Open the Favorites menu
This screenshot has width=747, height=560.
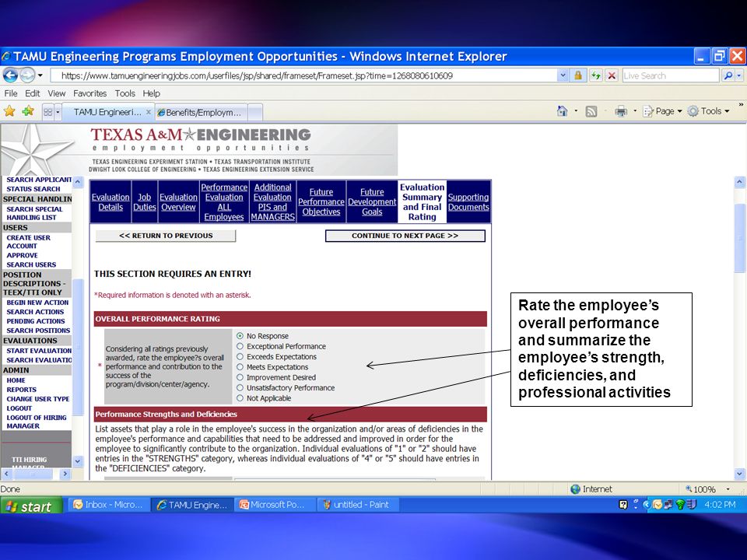pyautogui.click(x=89, y=93)
